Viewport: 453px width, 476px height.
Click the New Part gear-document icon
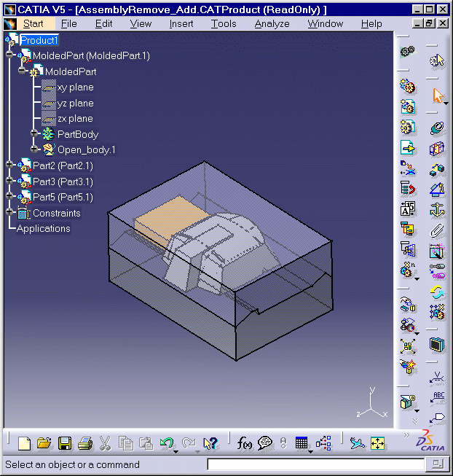point(408,127)
